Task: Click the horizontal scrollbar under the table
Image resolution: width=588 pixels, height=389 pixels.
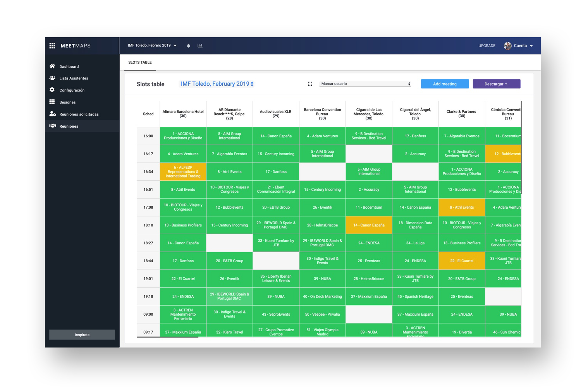Action: click(x=167, y=337)
